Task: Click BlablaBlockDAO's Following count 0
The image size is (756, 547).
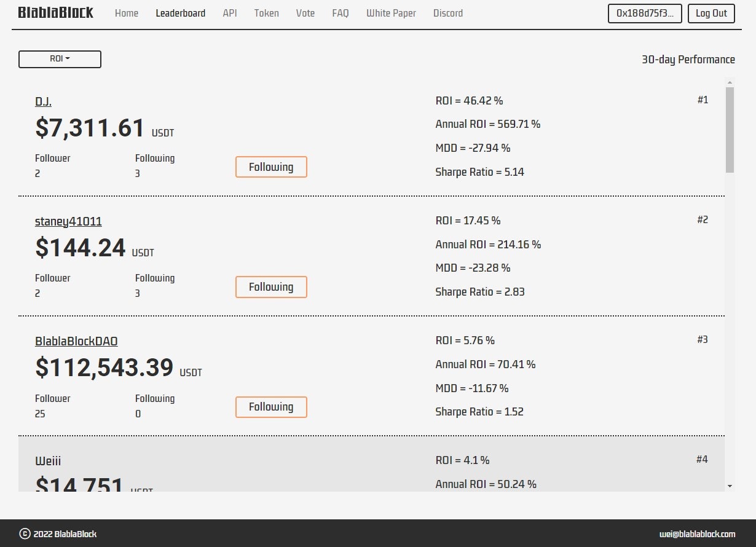Action: [138, 414]
